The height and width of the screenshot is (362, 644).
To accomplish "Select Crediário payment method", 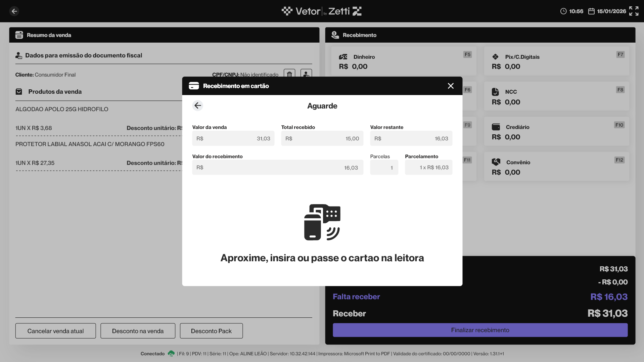I will coord(556,132).
